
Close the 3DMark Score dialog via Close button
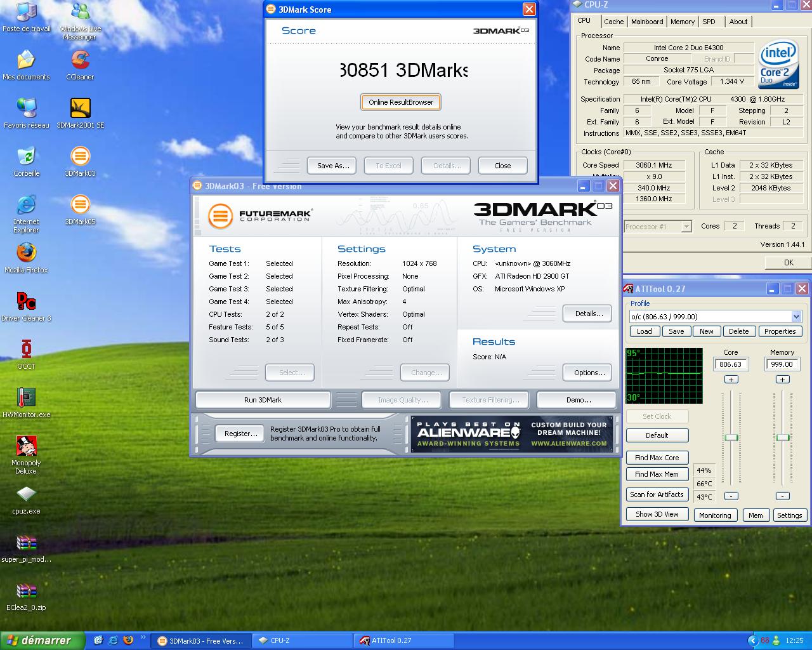point(502,166)
